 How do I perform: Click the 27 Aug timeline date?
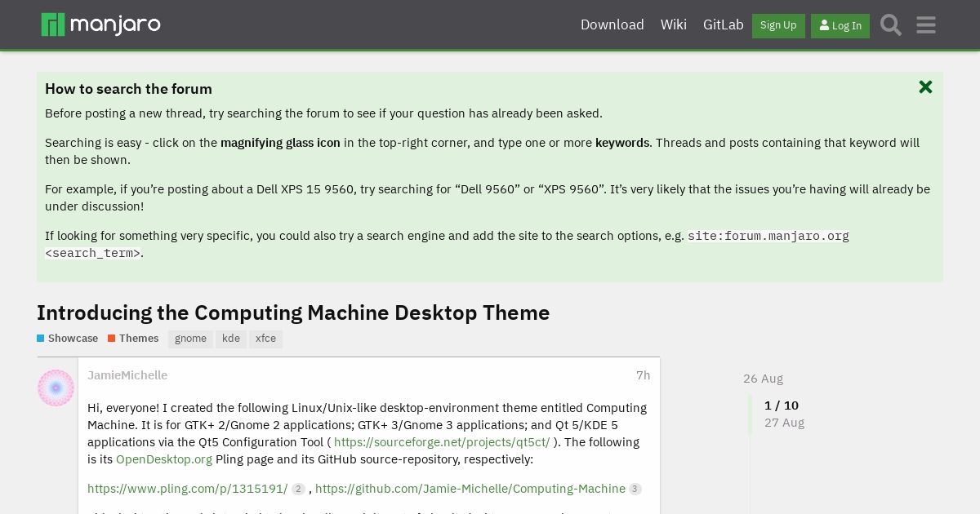784,423
